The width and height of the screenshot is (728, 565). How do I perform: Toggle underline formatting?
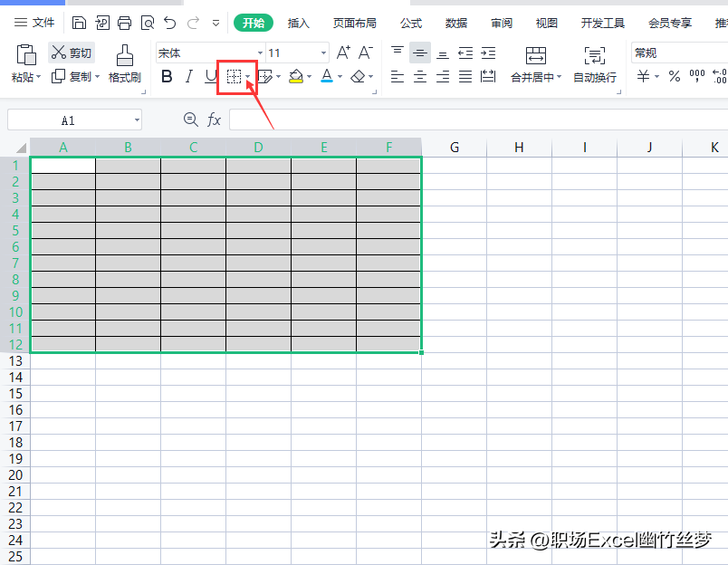[211, 76]
